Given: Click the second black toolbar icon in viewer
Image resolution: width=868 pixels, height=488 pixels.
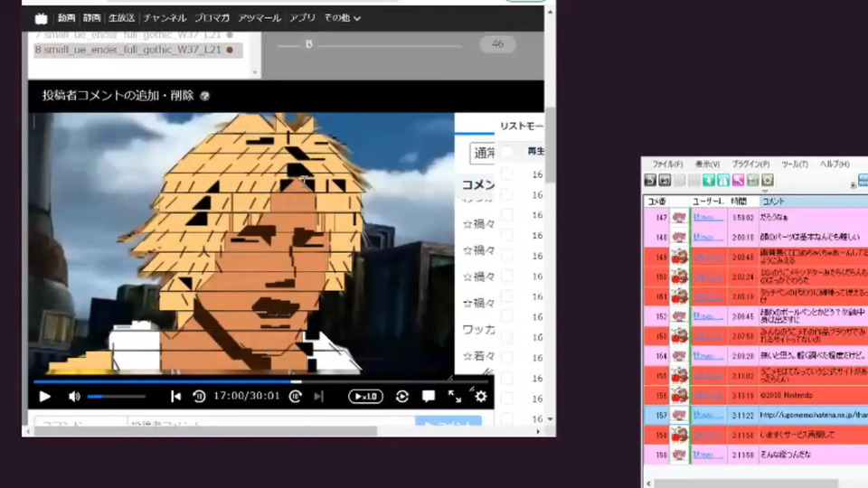Looking at the screenshot, I should coord(665,180).
